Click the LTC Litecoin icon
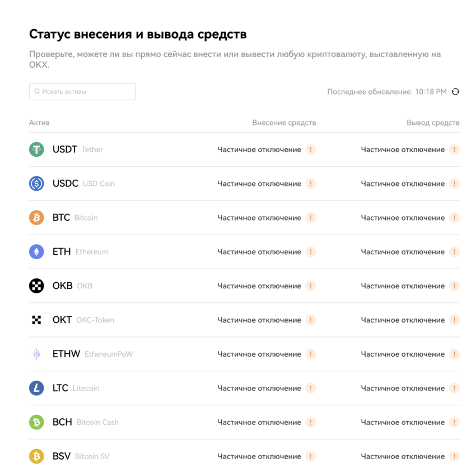The width and height of the screenshot is (476, 472). [x=36, y=388]
